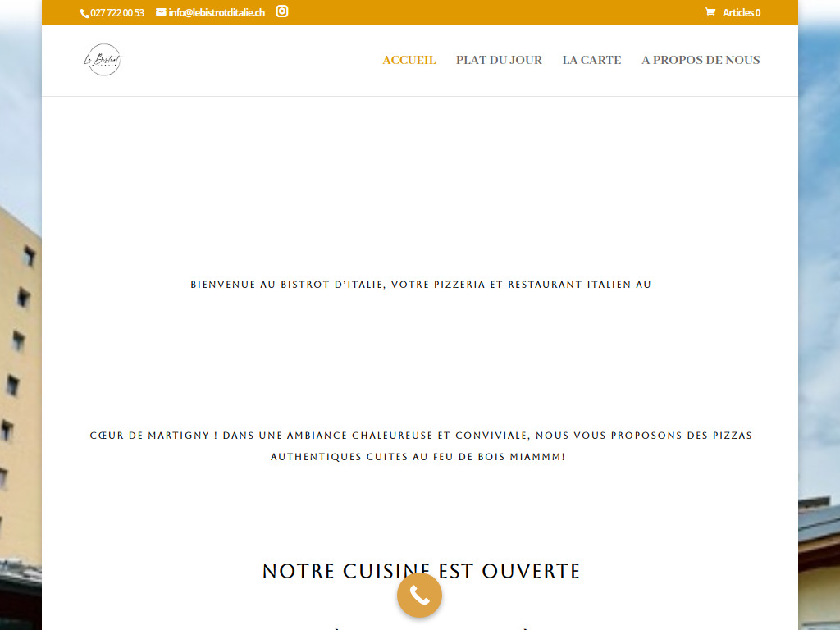Click the email envelope icon in the header
This screenshot has width=840, height=630.
pyautogui.click(x=159, y=12)
